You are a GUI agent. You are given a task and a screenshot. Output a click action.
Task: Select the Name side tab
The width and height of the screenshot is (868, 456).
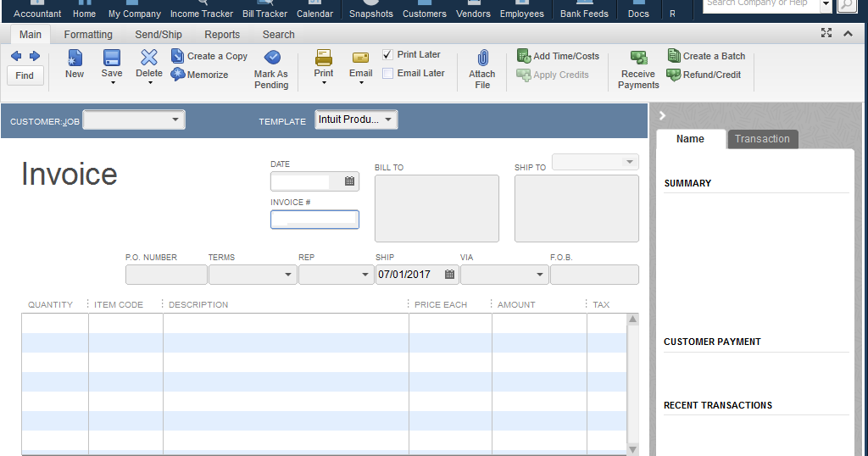[x=690, y=139]
